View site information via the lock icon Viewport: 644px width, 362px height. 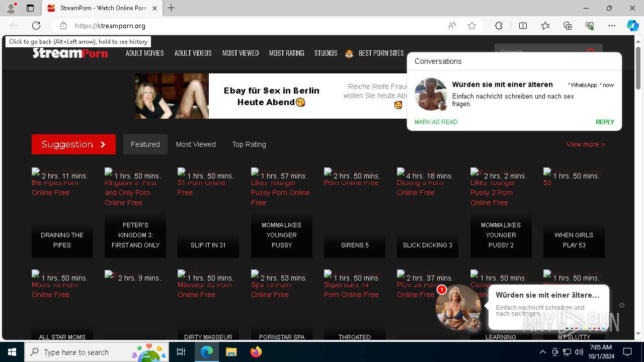63,26
